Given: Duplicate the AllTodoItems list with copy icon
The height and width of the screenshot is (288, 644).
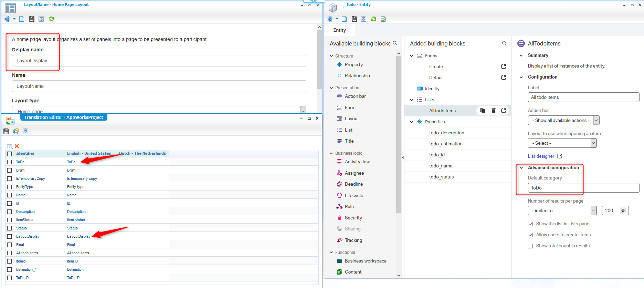Looking at the screenshot, I should point(483,111).
